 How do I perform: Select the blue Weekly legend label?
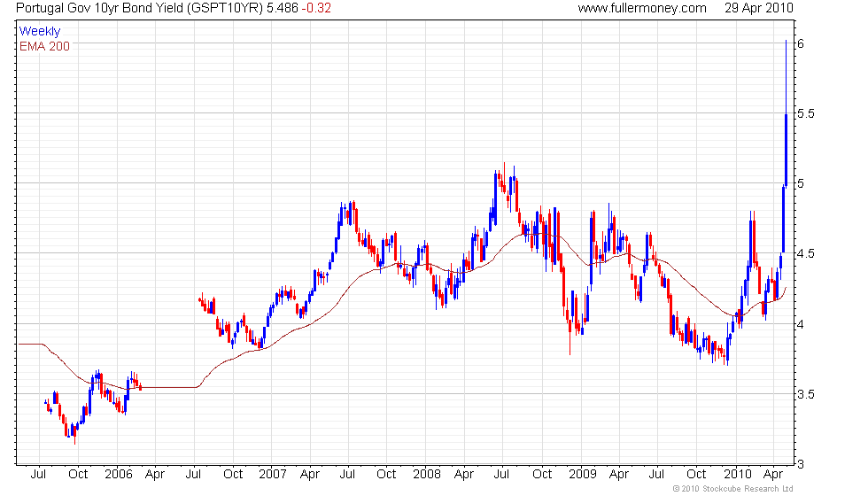click(39, 32)
